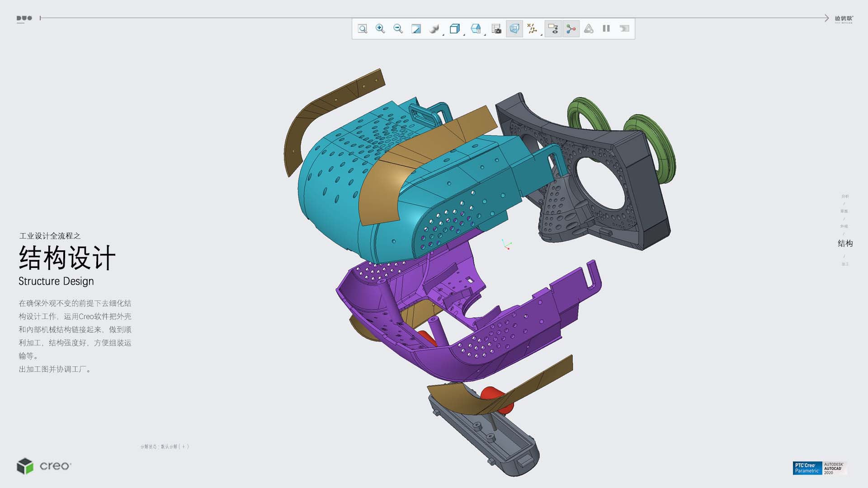
Task: Click the Repaint screen icon
Action: (416, 29)
